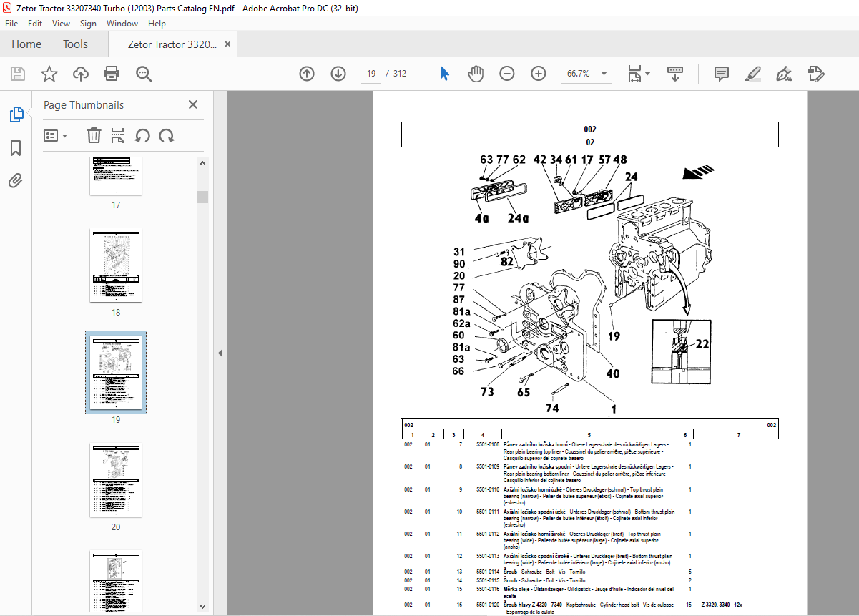
Task: Select page 19 thumbnail
Action: click(x=116, y=373)
